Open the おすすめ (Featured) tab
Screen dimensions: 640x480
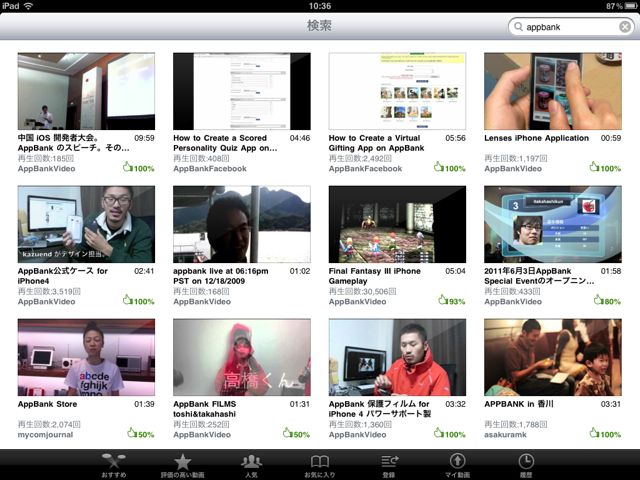[113, 465]
